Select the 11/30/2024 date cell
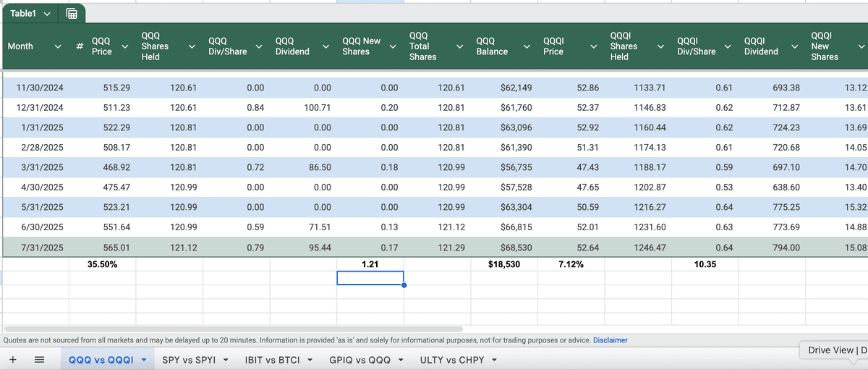 click(x=40, y=88)
